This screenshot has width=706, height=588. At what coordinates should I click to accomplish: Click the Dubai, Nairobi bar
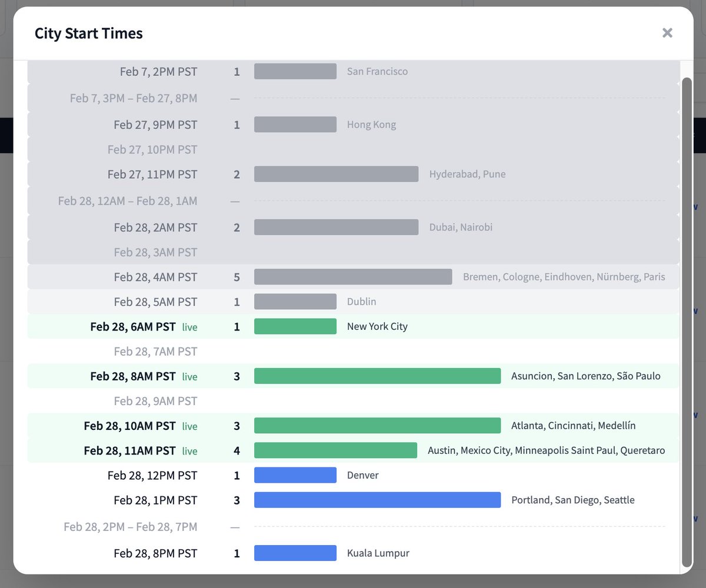337,227
